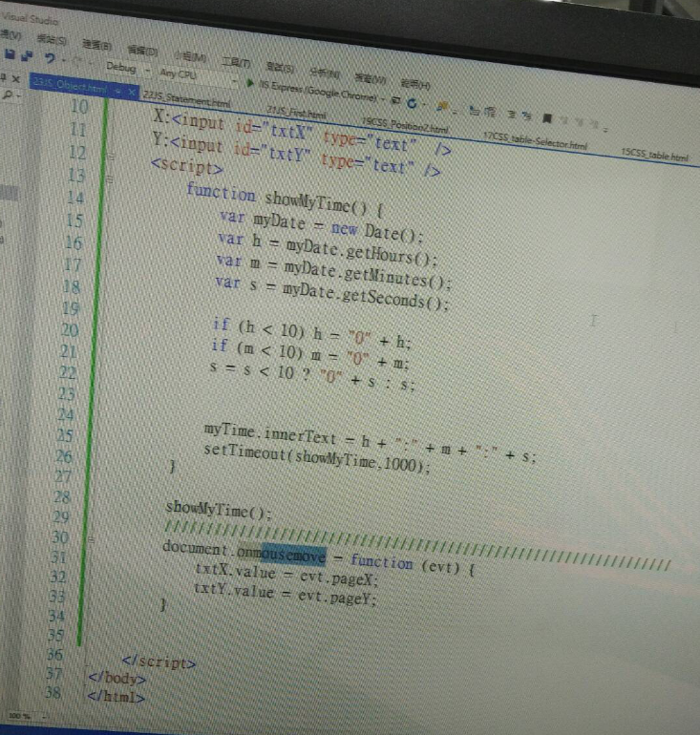Screen dimensions: 700x735
Task: Open the (D) menu
Action: click(x=142, y=51)
